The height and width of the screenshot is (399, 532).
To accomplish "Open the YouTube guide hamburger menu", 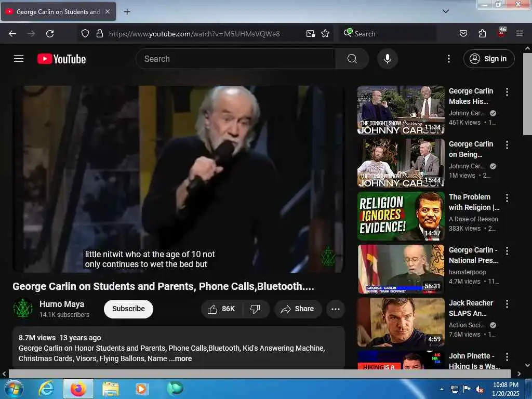I will click(19, 59).
